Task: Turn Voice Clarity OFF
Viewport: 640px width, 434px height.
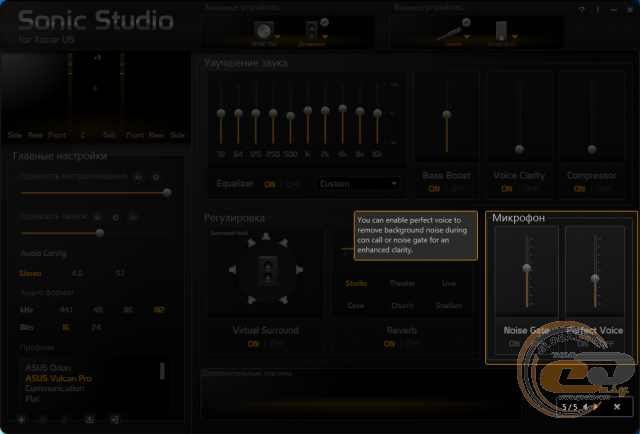Action: [x=531, y=189]
